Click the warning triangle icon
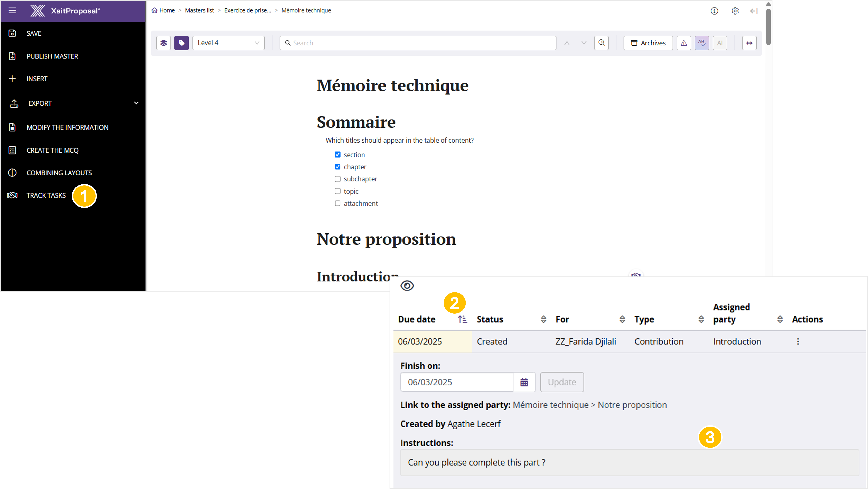This screenshot has height=489, width=868. click(684, 43)
